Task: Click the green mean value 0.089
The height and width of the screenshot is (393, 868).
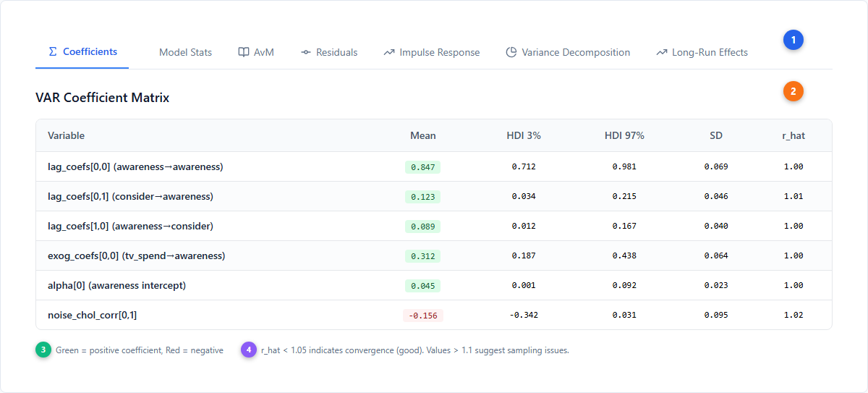Action: click(x=423, y=227)
